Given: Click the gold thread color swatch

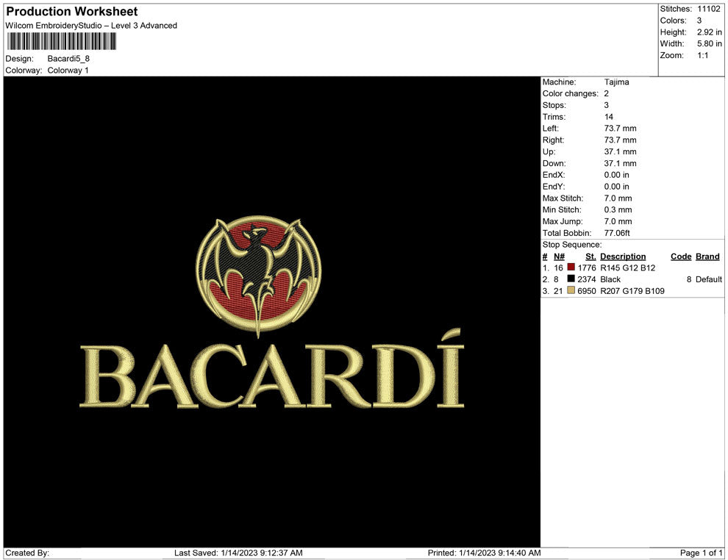Looking at the screenshot, I should click(x=571, y=290).
